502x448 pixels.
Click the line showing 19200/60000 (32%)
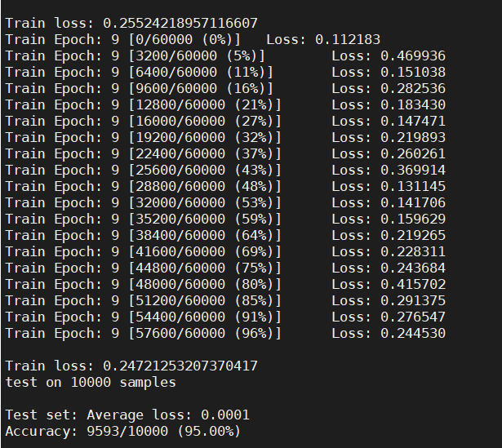pos(225,138)
